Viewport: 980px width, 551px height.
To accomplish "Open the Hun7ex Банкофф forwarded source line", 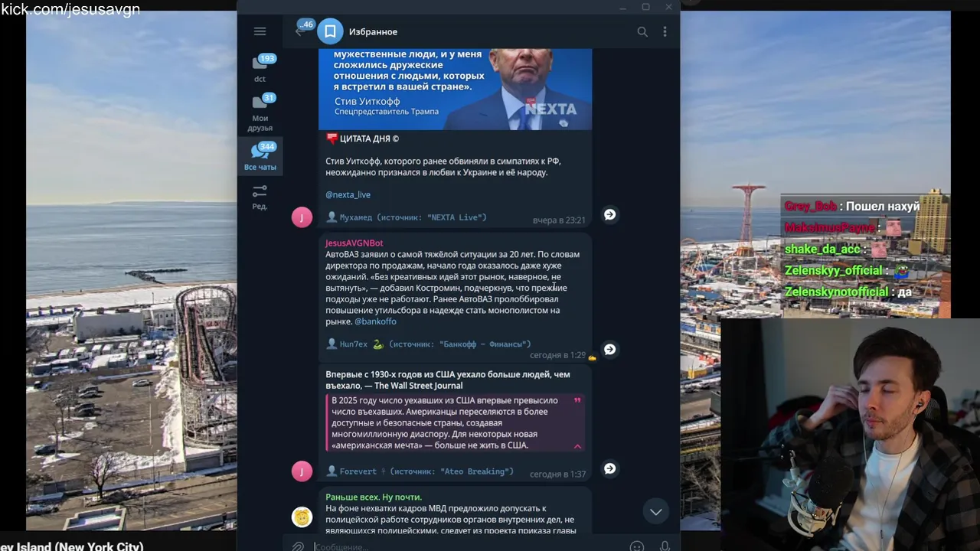I will coord(429,344).
